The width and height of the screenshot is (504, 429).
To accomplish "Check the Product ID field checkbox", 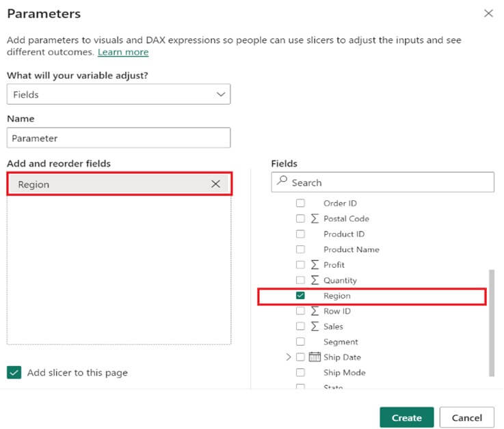I will click(x=300, y=234).
